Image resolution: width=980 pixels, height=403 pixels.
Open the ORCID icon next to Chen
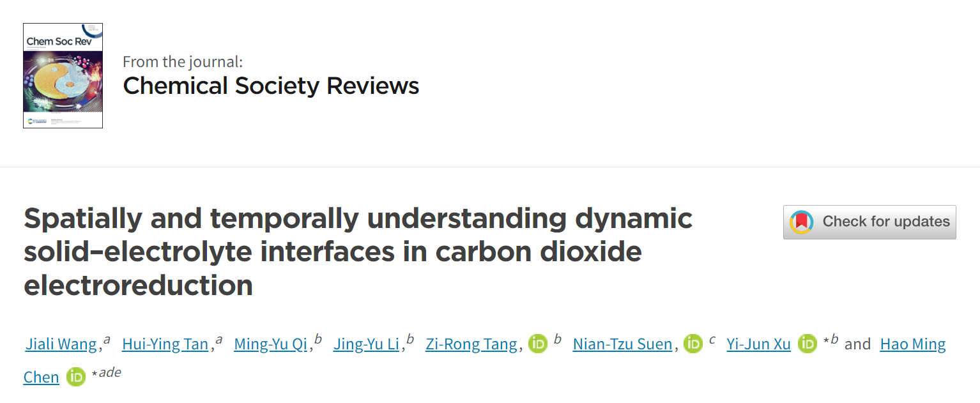76,377
